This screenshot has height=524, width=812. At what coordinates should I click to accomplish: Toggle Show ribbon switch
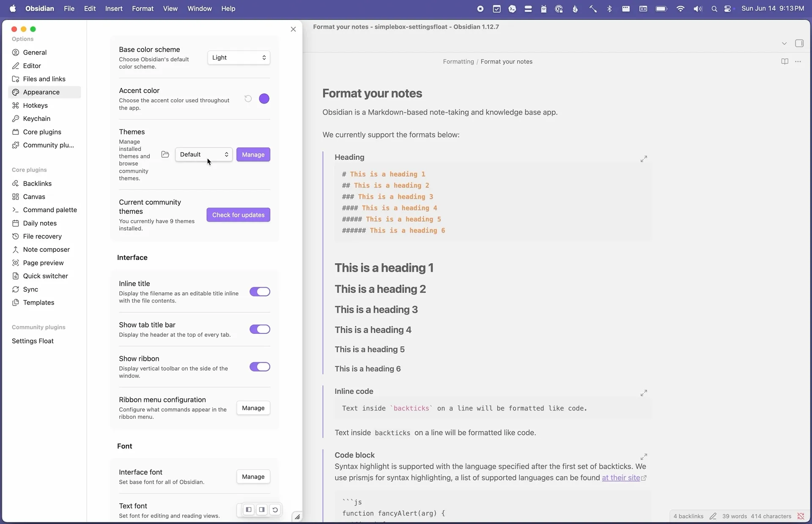point(260,367)
